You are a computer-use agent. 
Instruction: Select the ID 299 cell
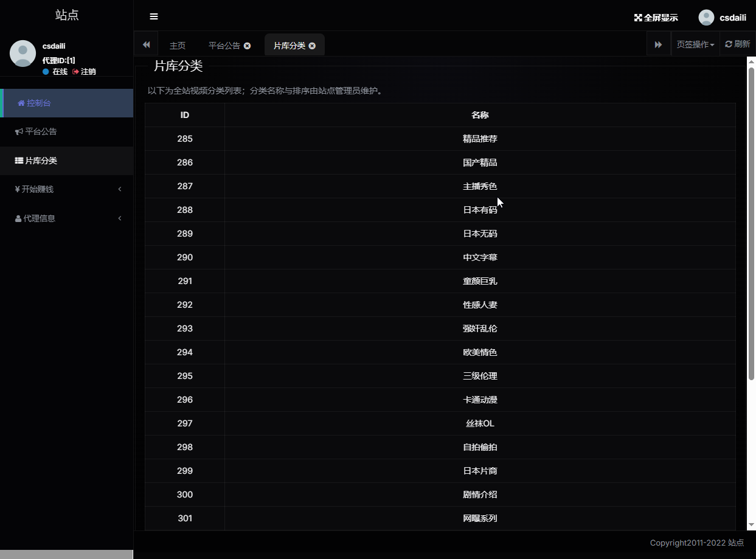coord(185,471)
